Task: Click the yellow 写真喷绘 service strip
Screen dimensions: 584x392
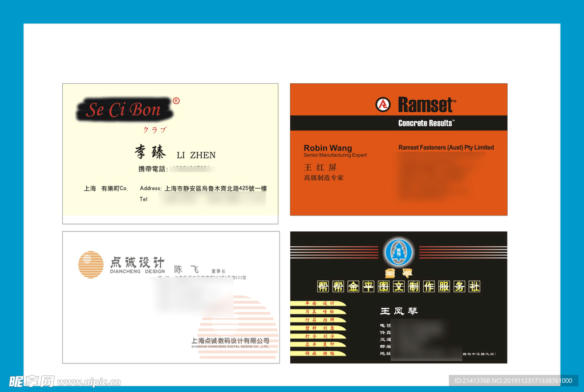Action: 318,312
